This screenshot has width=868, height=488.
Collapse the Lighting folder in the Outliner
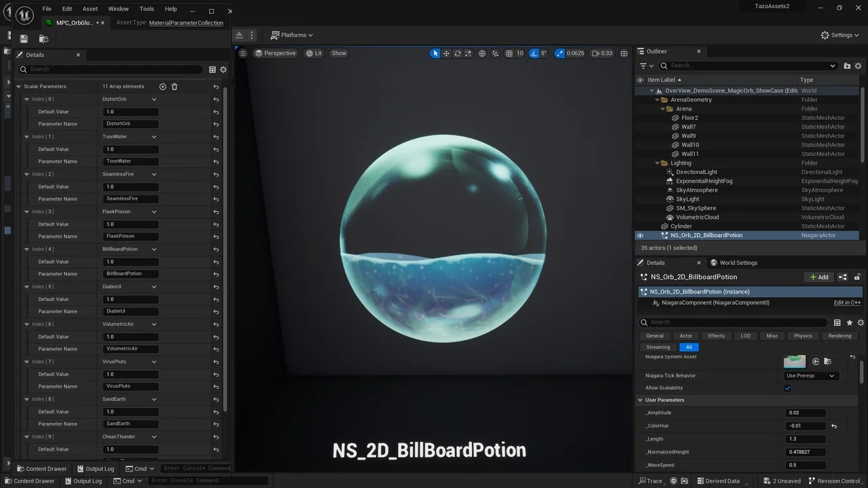656,163
